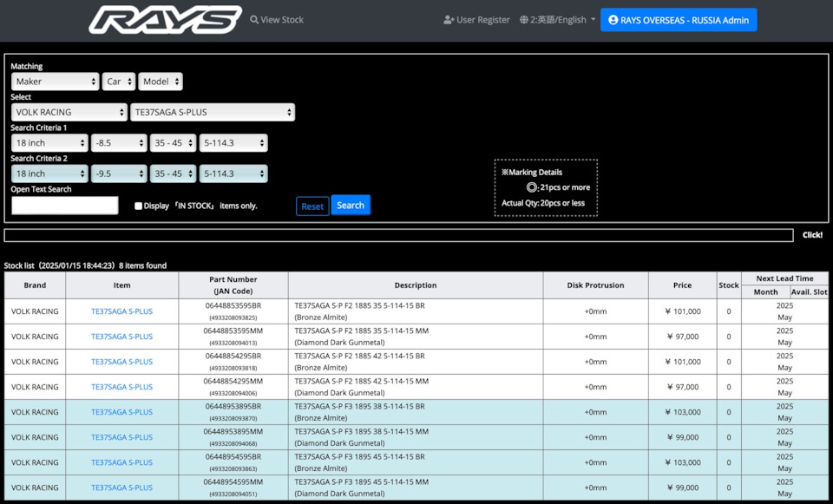This screenshot has height=504, width=833.
Task: Click the Click! label
Action: pos(812,235)
